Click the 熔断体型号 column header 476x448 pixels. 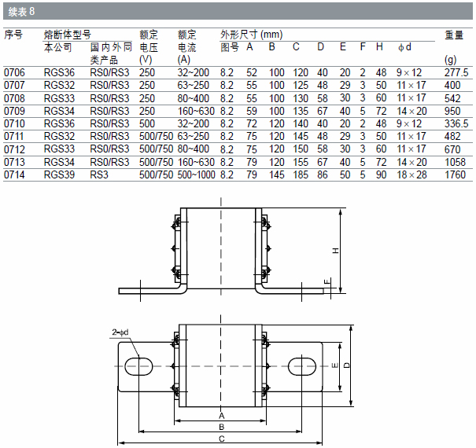tap(68, 35)
